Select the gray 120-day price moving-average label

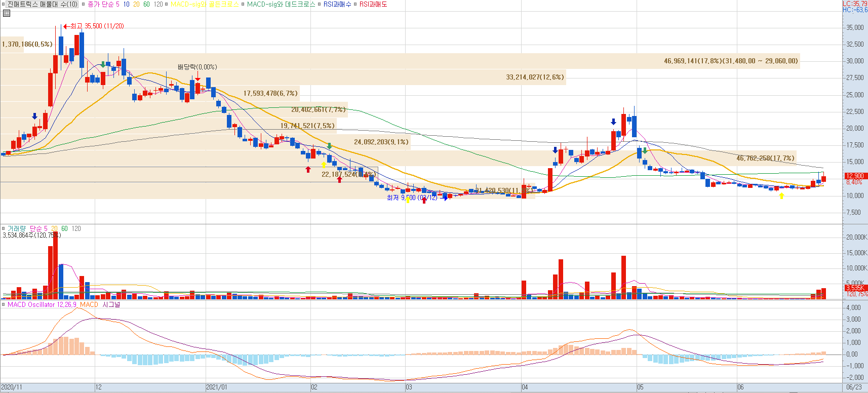[159, 4]
